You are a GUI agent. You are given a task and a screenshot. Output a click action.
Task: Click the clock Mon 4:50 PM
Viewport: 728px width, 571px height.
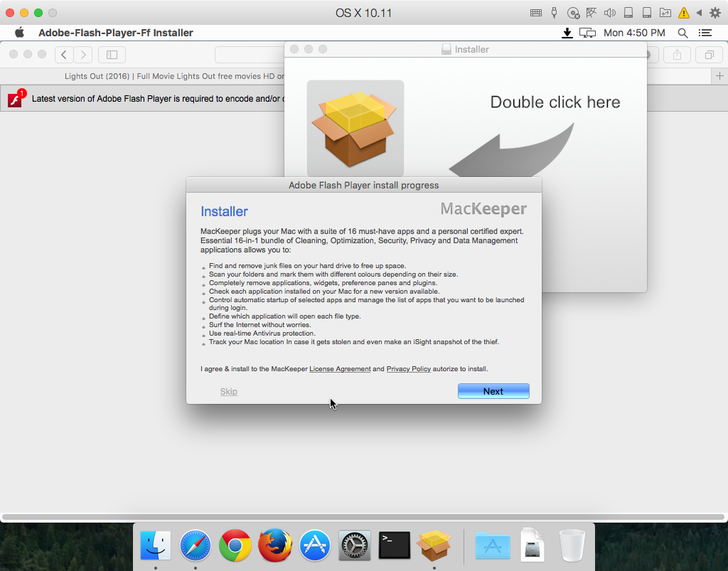(x=634, y=33)
